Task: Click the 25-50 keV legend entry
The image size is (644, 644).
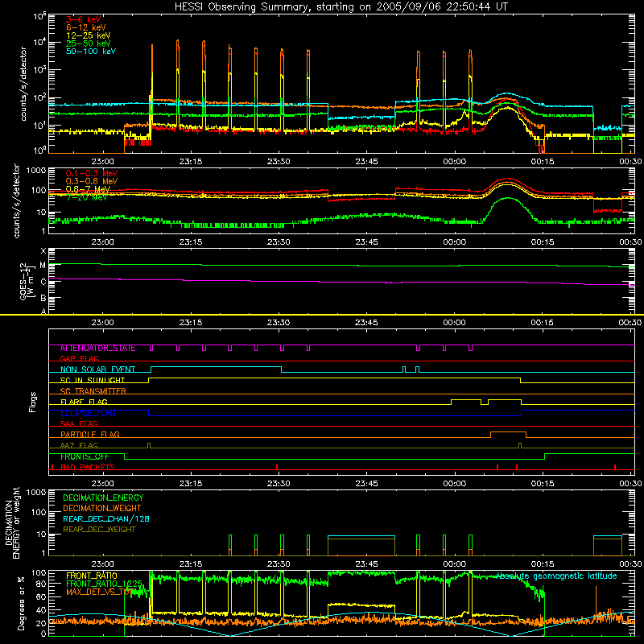Action: (x=89, y=43)
